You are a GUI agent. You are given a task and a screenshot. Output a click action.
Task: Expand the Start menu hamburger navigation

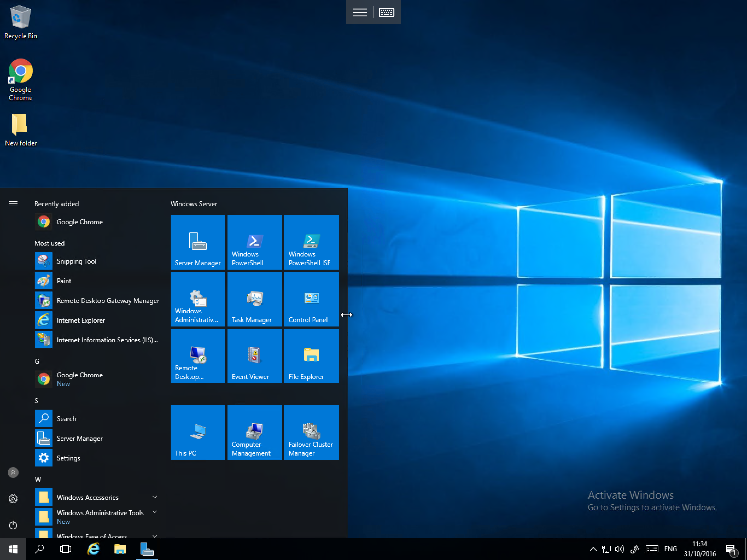click(13, 204)
